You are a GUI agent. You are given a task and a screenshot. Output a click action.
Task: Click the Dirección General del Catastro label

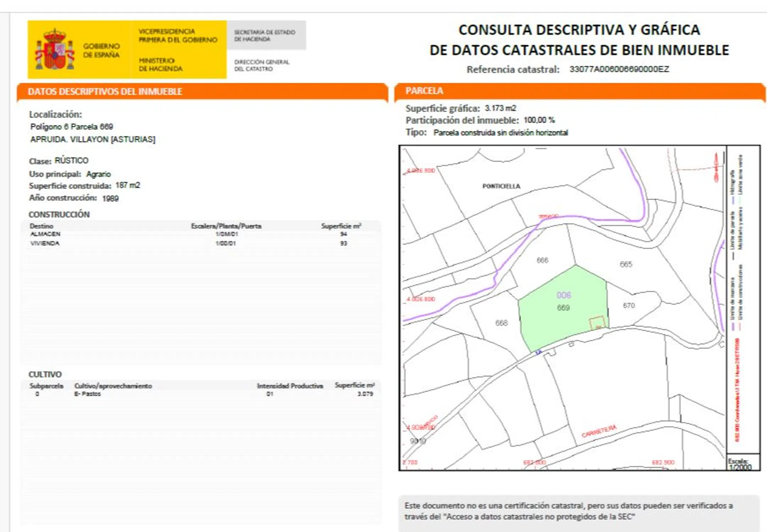point(262,65)
